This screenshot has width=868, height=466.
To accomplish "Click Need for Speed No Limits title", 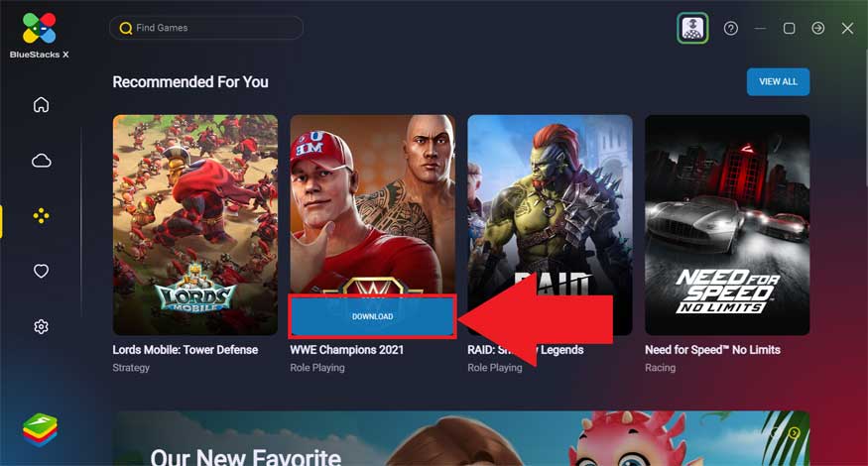I will pos(712,350).
